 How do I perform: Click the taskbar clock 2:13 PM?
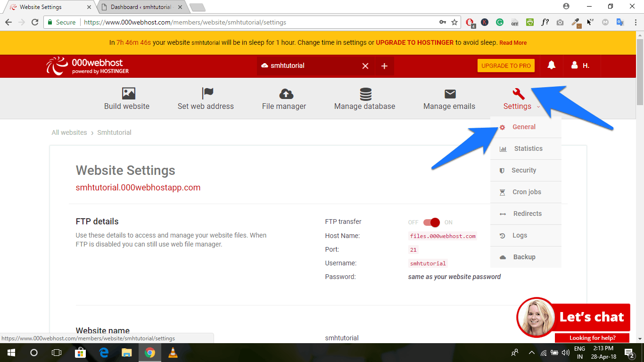(603, 353)
